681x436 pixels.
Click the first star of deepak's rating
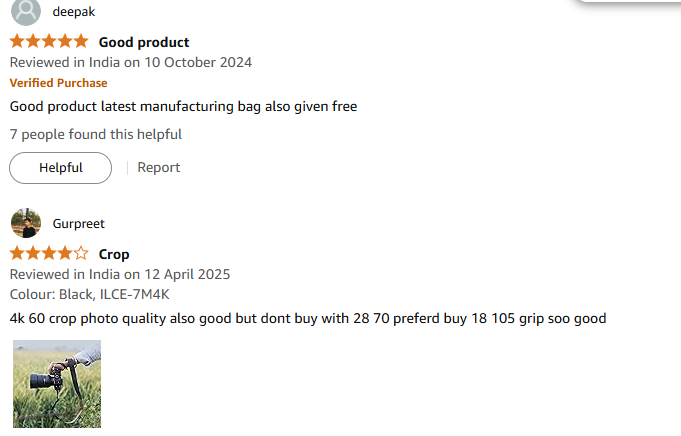tap(17, 42)
